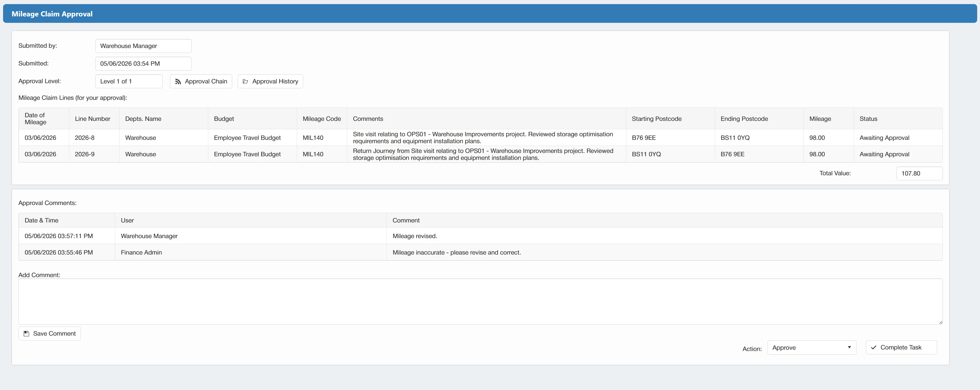
Task: Click the Complete Task button
Action: click(x=901, y=347)
